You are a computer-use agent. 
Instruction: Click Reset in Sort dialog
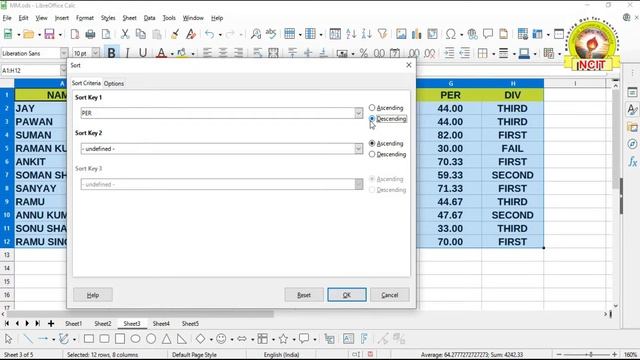tap(304, 295)
